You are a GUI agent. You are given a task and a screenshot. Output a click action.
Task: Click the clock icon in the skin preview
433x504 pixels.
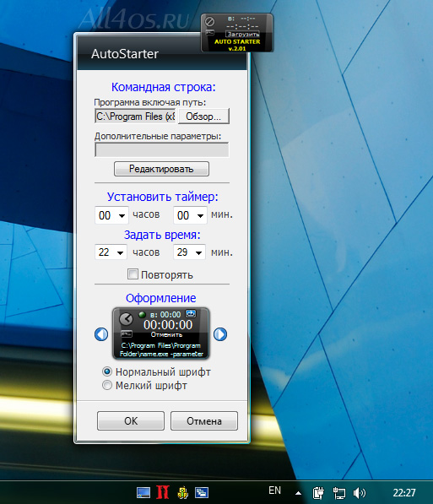126,319
